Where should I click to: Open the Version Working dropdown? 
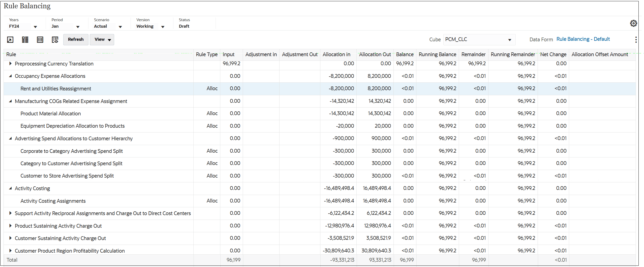tap(163, 26)
